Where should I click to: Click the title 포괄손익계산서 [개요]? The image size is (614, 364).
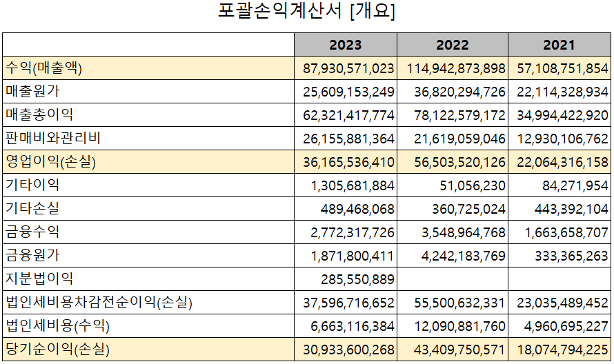tap(306, 10)
